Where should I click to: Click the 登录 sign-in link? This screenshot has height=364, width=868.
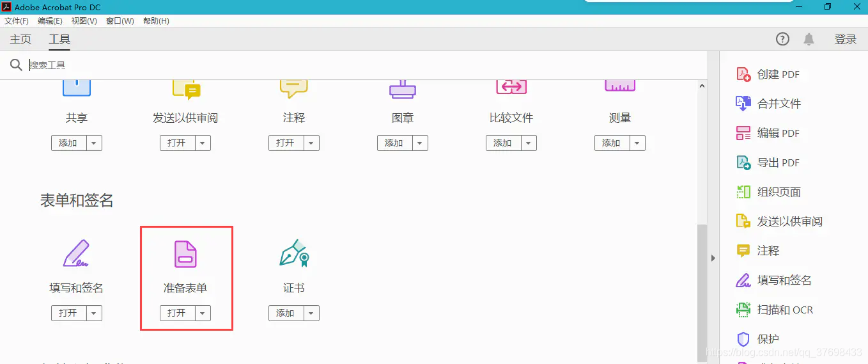pyautogui.click(x=845, y=39)
